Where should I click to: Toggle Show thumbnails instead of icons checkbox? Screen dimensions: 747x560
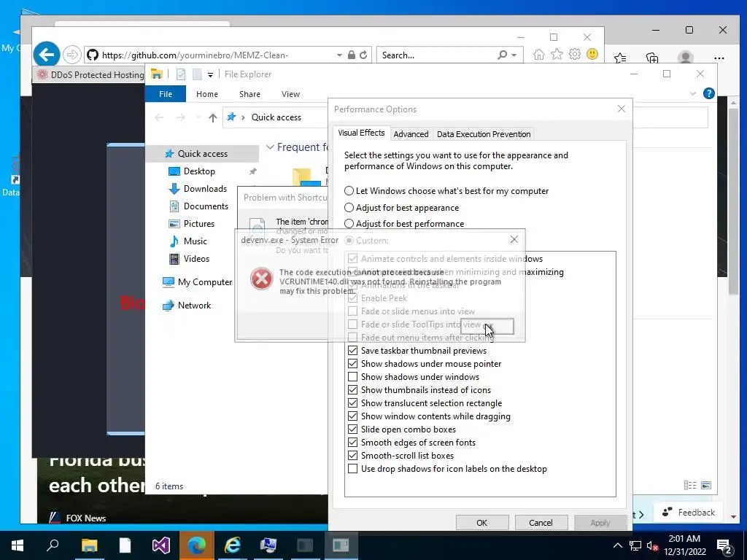(x=352, y=390)
